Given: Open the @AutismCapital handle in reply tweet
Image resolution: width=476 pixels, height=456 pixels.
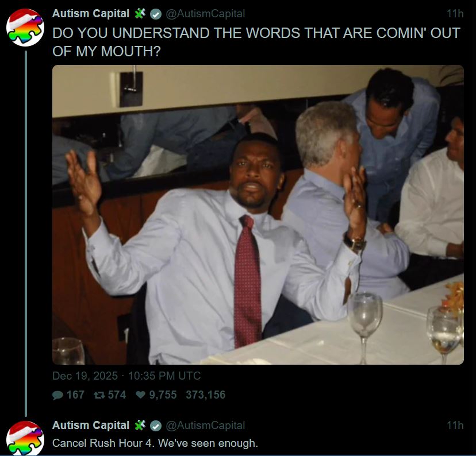Looking at the screenshot, I should 205,426.
